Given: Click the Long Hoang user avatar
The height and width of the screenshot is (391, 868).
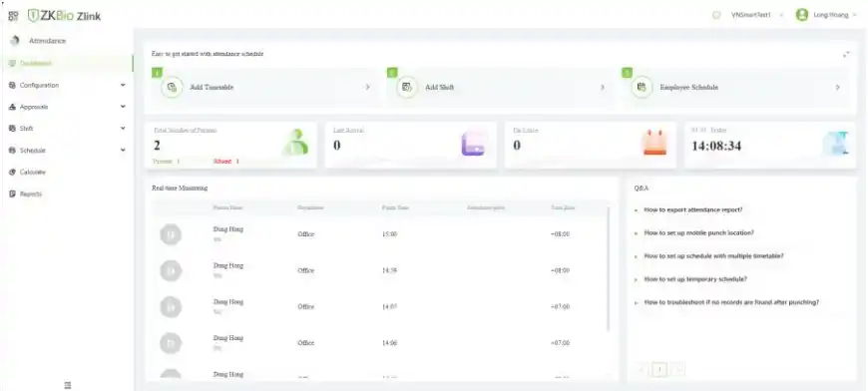Looking at the screenshot, I should coord(801,15).
